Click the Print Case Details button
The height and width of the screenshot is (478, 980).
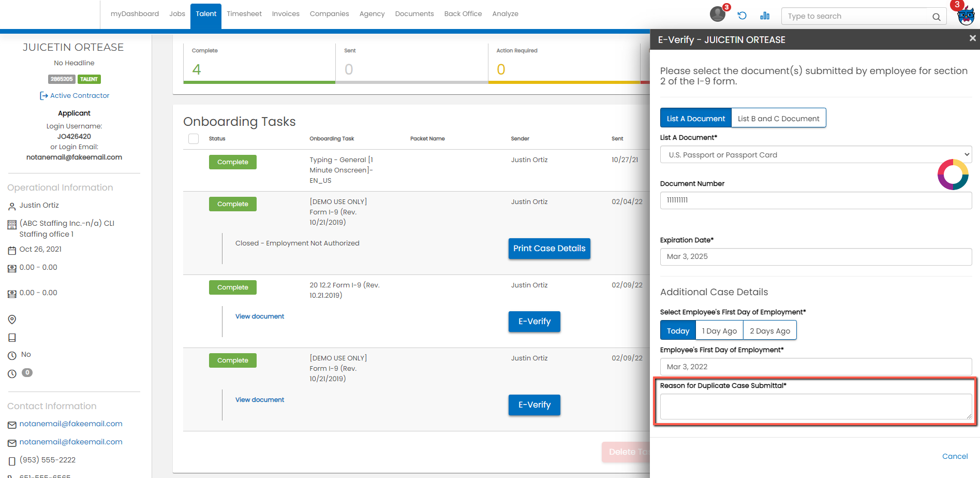click(x=549, y=249)
